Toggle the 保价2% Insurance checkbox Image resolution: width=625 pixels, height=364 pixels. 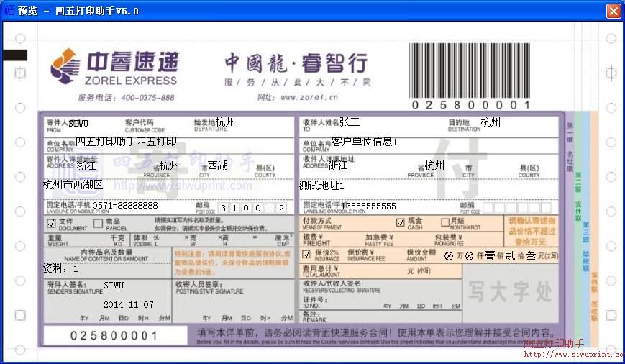point(306,254)
